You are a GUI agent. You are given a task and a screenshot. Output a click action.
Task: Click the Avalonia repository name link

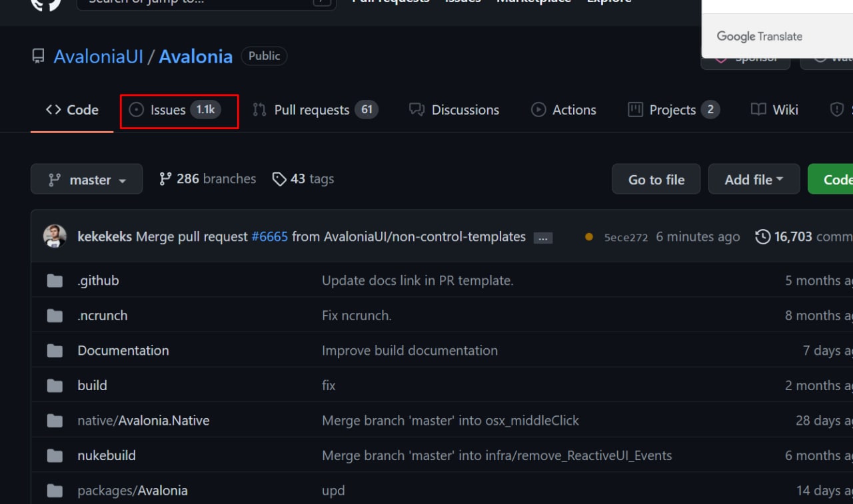pos(196,56)
